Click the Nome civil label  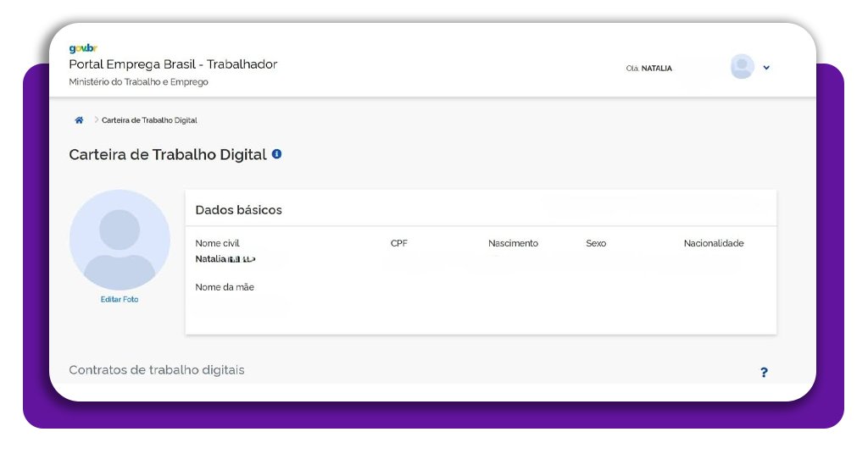pos(218,243)
